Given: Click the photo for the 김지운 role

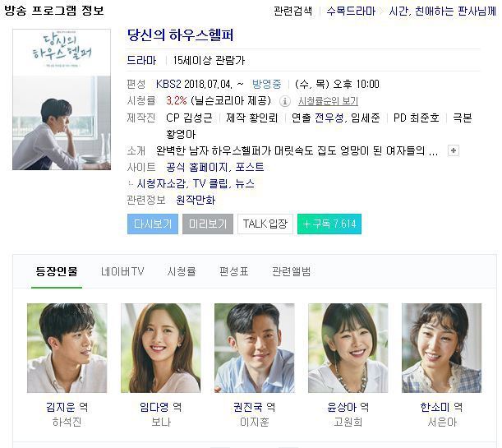Looking at the screenshot, I should (67, 348).
